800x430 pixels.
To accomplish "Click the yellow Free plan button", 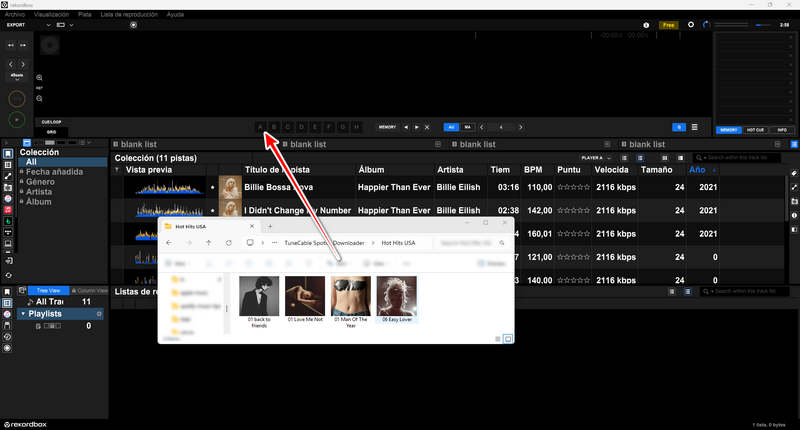I will [x=669, y=23].
